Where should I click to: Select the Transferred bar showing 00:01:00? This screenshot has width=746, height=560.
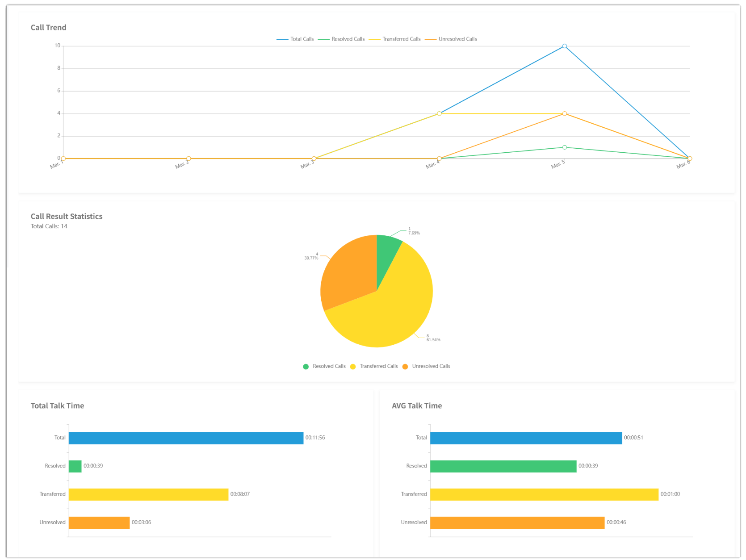pyautogui.click(x=544, y=494)
